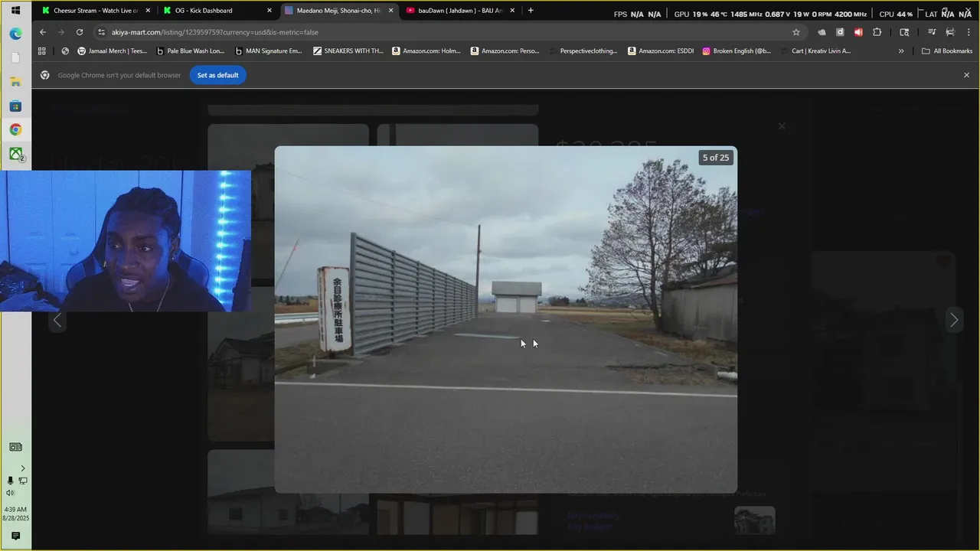980x551 pixels.
Task: Close the Cheesur Stream tab
Action: pos(148,11)
